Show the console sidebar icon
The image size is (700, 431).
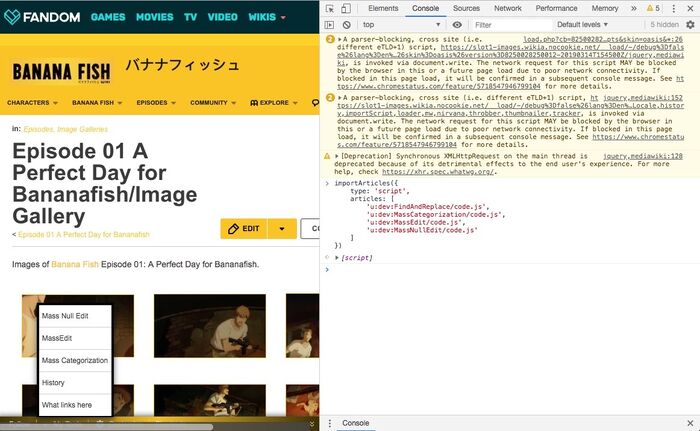(x=329, y=25)
